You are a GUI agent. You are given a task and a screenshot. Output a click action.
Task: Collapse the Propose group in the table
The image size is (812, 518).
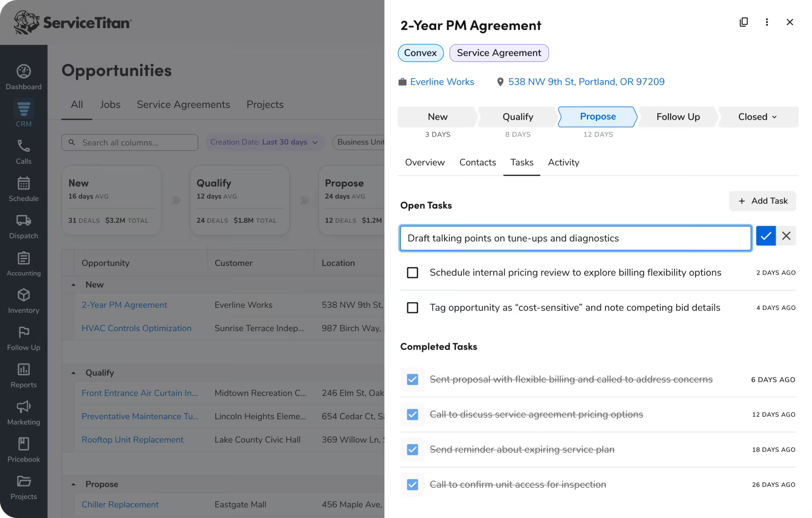point(74,484)
